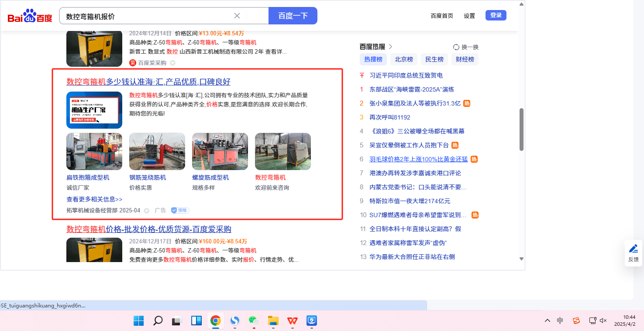Open hot search 东部战区"海峡雷霆-2025A"演练

click(412, 89)
